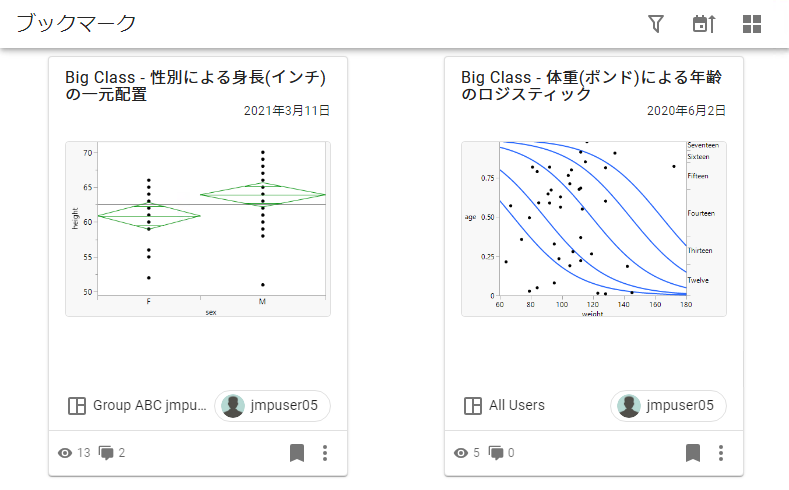Open the filter icon in header

coord(656,24)
